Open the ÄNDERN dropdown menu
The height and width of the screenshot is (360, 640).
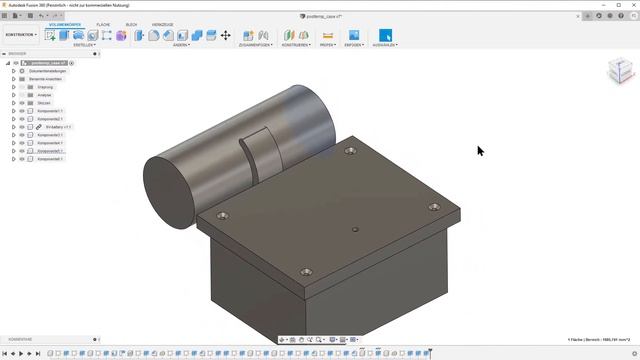181,45
